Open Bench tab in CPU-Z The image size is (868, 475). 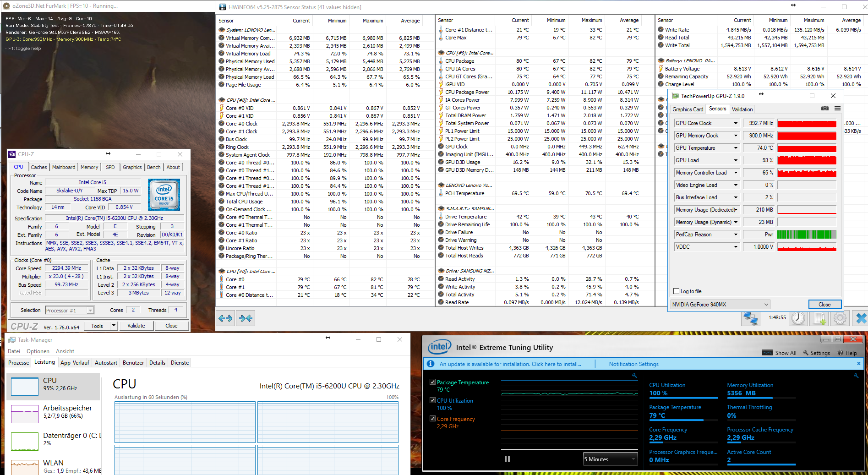[x=154, y=167]
